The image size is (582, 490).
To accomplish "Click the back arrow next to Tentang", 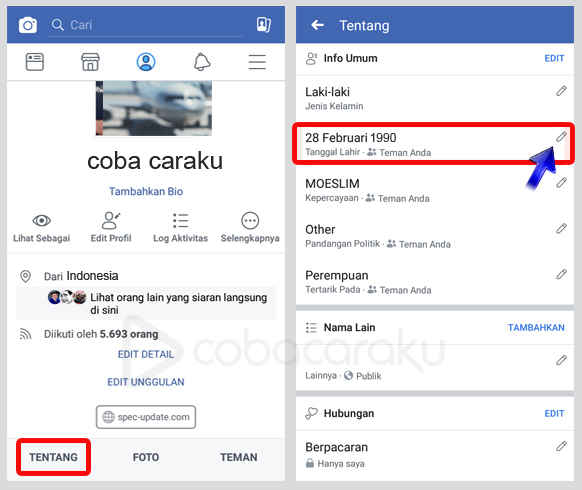I will click(317, 25).
